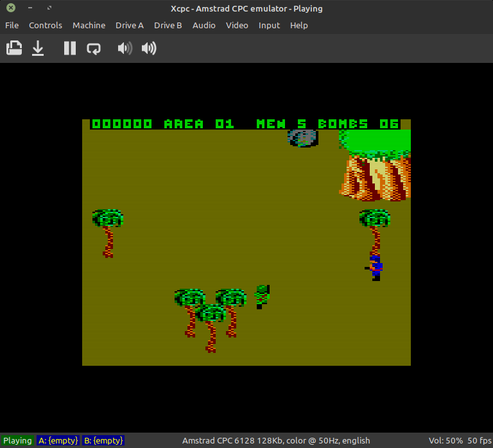The height and width of the screenshot is (448, 493).
Task: Click the BOMBS 06 counter in game
Action: coord(358,124)
